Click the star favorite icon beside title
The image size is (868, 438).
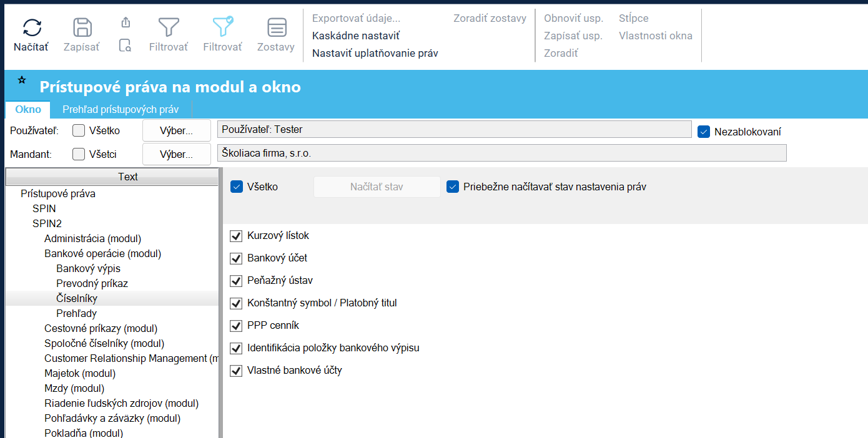[x=22, y=80]
